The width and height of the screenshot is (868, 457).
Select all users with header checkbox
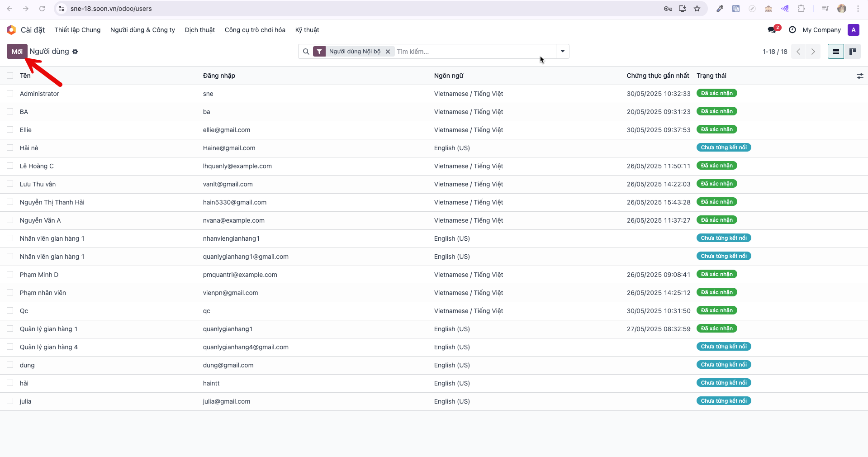[x=10, y=76]
